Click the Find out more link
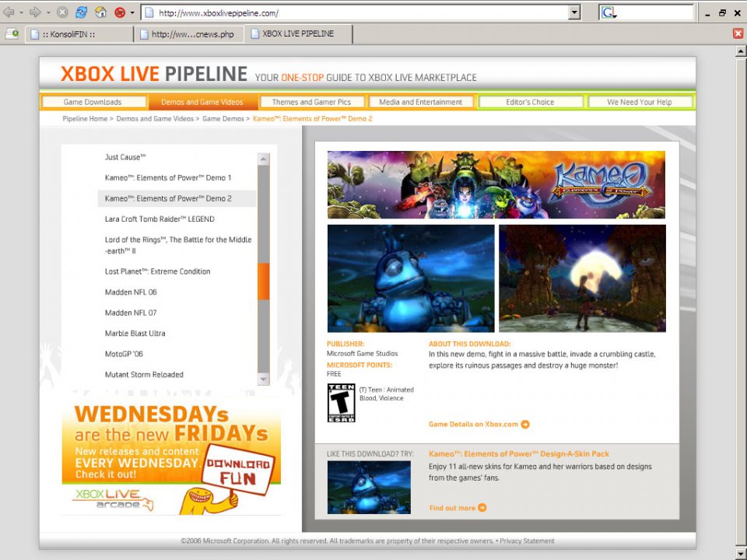This screenshot has height=560, width=747. (452, 508)
